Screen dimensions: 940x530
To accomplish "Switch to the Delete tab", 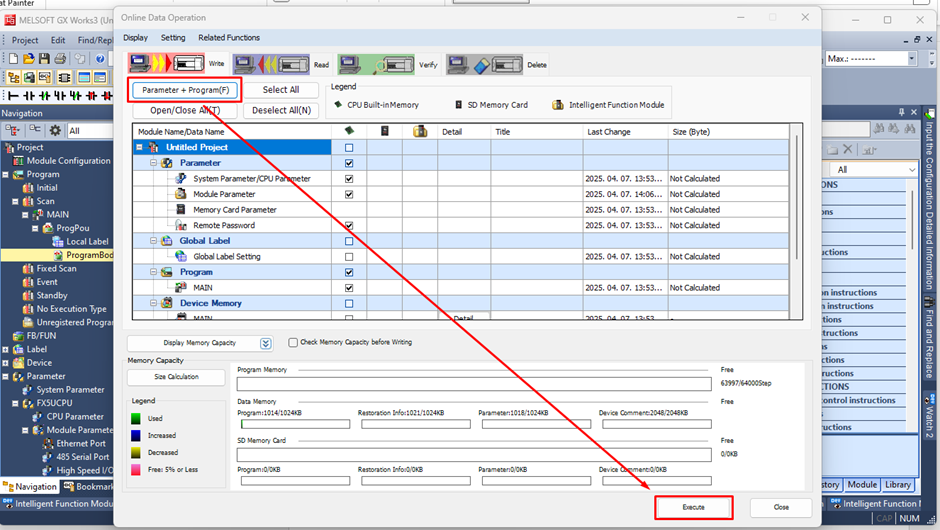I will point(496,64).
